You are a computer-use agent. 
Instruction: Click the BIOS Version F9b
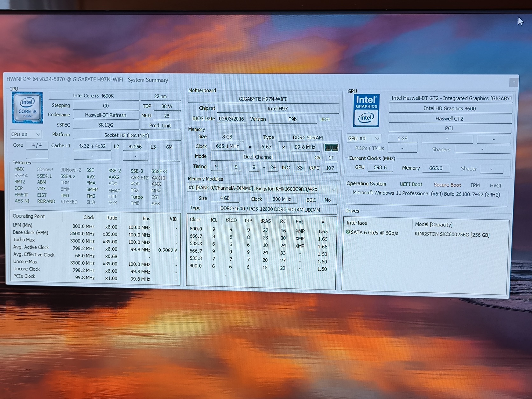pos(292,119)
